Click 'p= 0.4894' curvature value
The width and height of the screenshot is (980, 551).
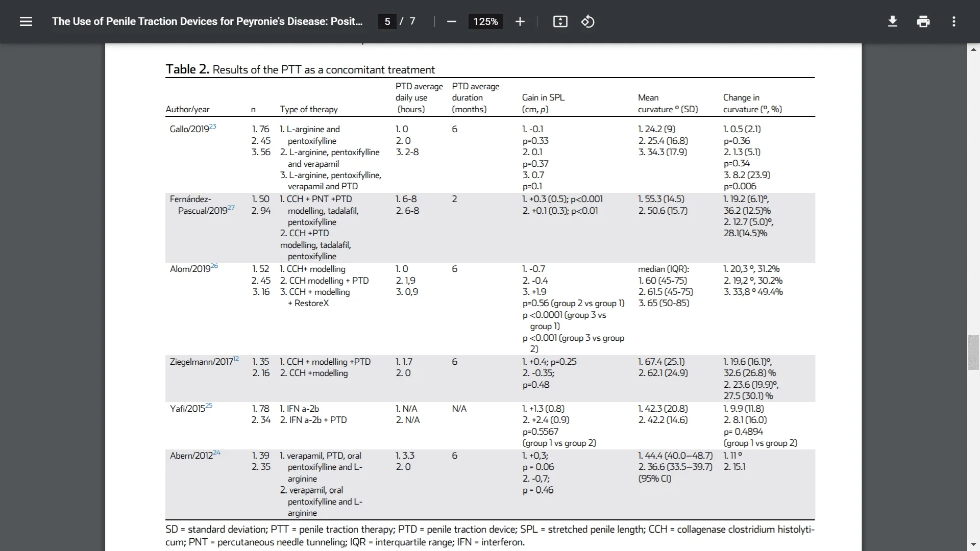(x=743, y=432)
